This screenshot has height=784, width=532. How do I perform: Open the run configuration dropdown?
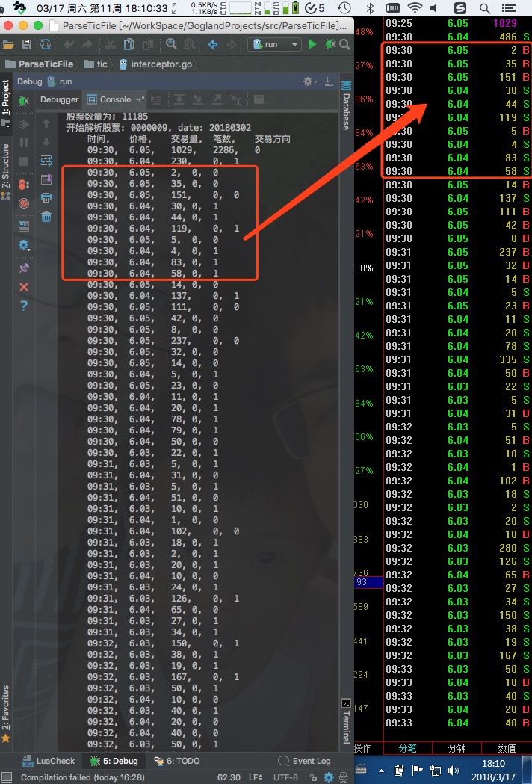(274, 45)
